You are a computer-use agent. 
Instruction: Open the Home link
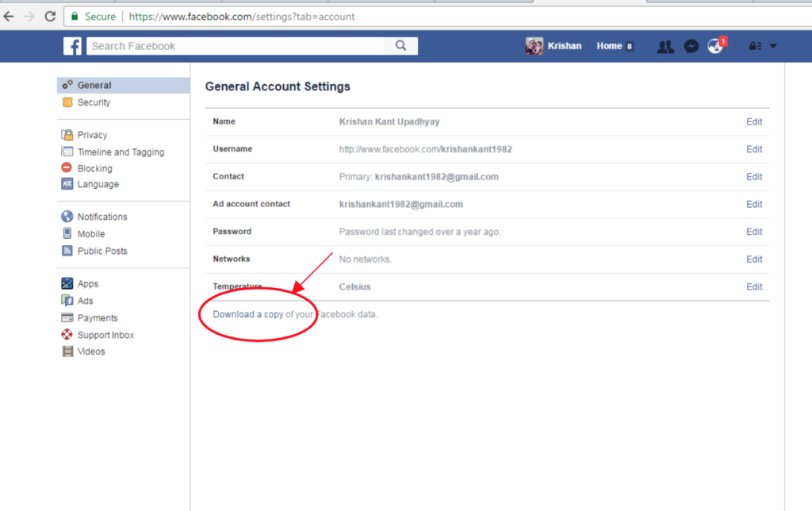[x=609, y=46]
